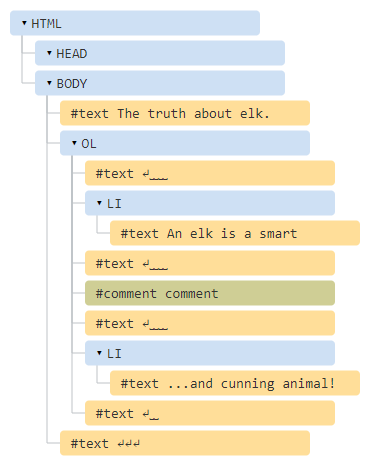Select the whitespace text node directly above #comment
The image size is (384, 470).
coord(210,263)
